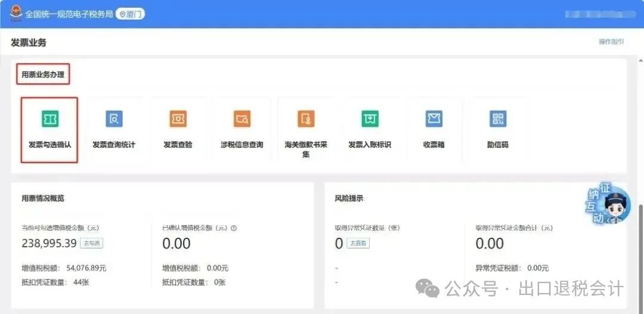
Task: Click the 238,995.39 deductible tax amount
Action: (49, 243)
